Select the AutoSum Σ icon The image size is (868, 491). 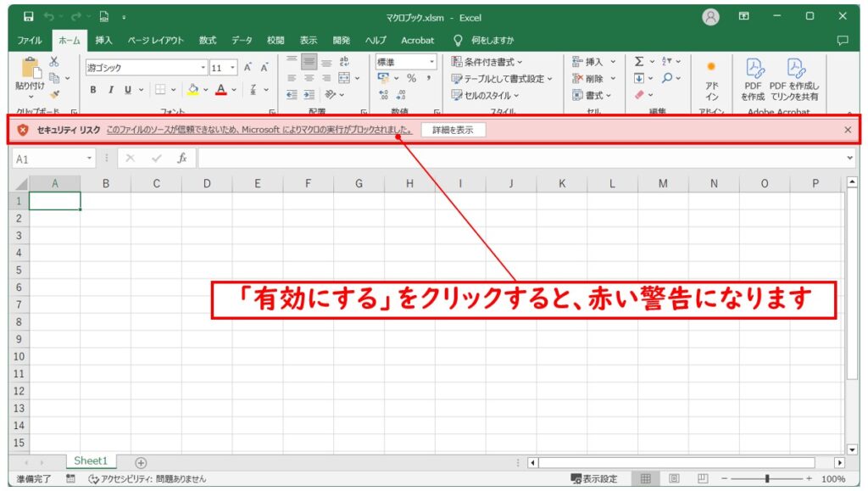click(x=639, y=61)
